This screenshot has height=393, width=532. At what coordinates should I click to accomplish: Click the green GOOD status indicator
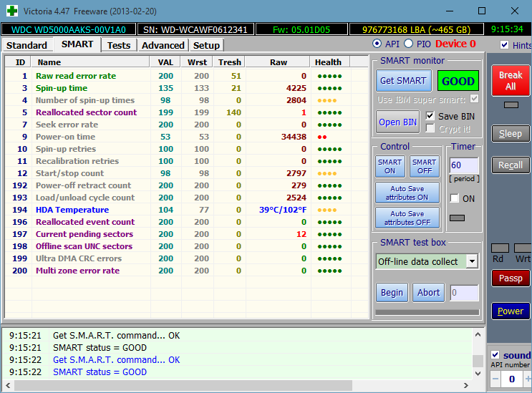coord(458,81)
